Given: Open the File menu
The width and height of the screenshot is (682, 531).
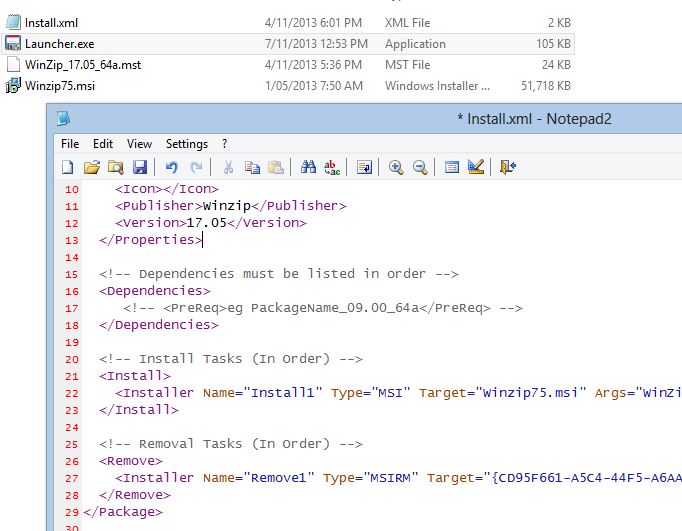Looking at the screenshot, I should coord(70,144).
